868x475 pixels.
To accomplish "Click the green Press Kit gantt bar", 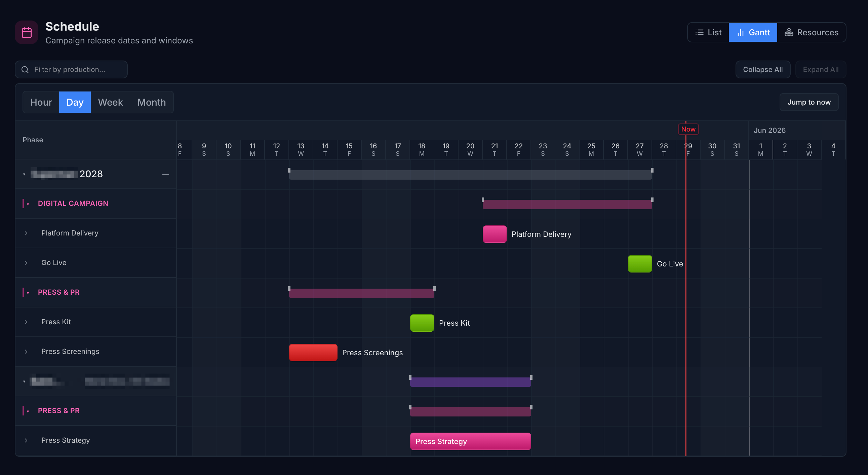I will pyautogui.click(x=422, y=323).
